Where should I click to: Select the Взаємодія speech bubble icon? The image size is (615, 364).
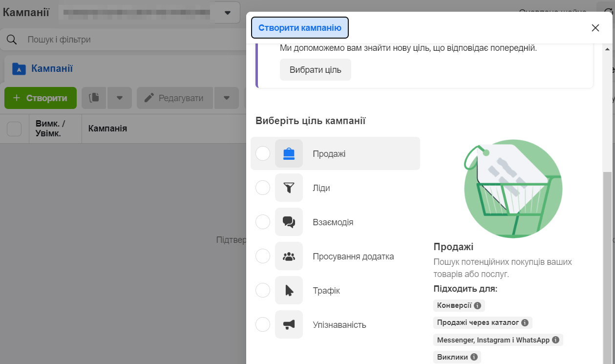click(x=288, y=222)
